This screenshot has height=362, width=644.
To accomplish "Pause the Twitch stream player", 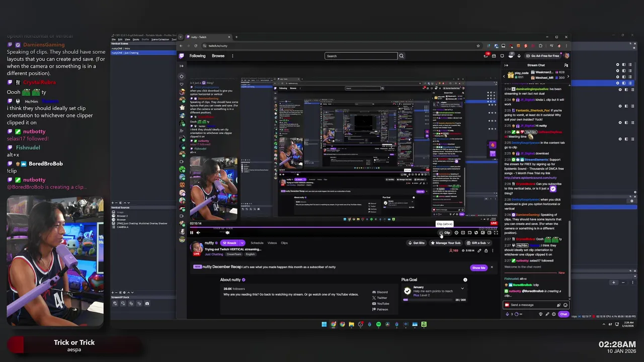I will click(x=191, y=233).
